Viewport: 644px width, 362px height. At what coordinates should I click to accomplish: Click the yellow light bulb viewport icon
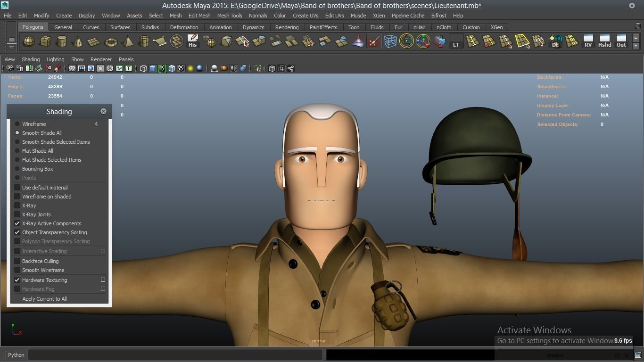pos(190,68)
